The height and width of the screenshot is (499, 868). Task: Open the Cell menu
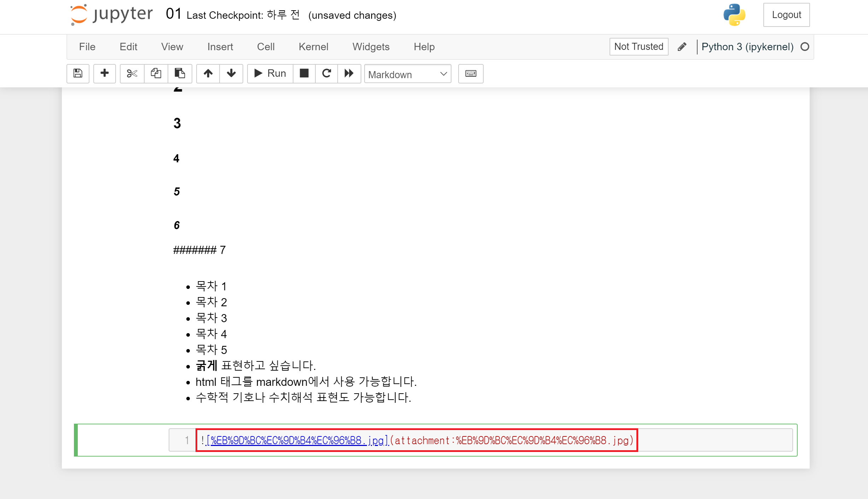click(x=266, y=47)
